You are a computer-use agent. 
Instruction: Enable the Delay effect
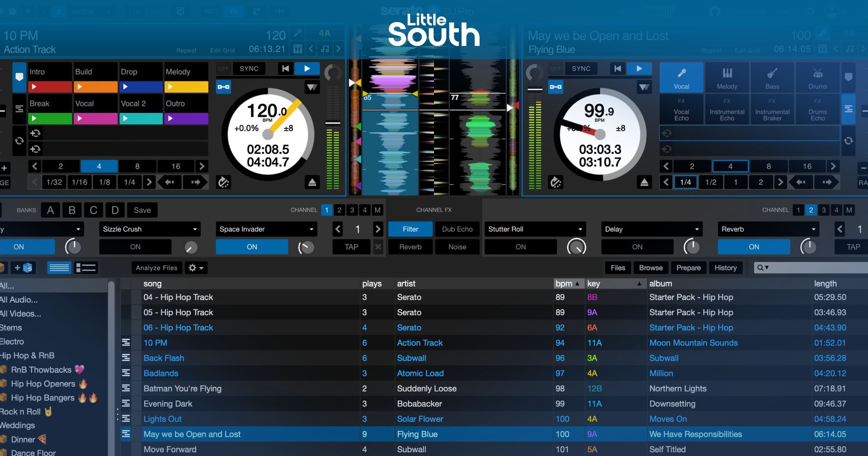pos(637,247)
